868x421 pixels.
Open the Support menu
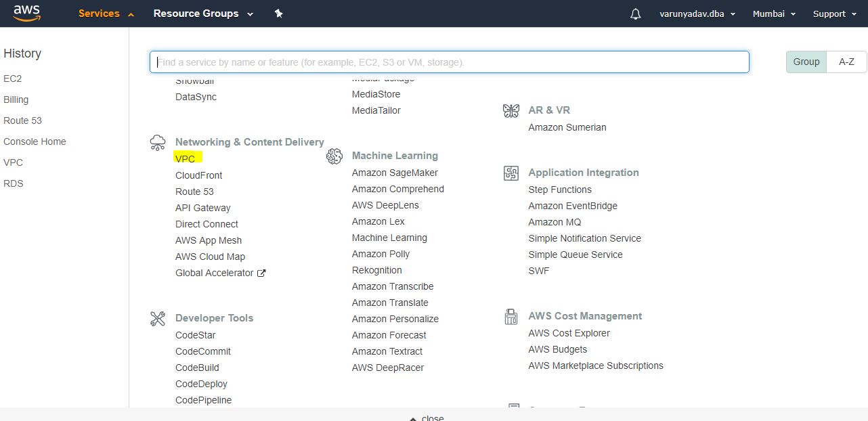click(x=834, y=14)
